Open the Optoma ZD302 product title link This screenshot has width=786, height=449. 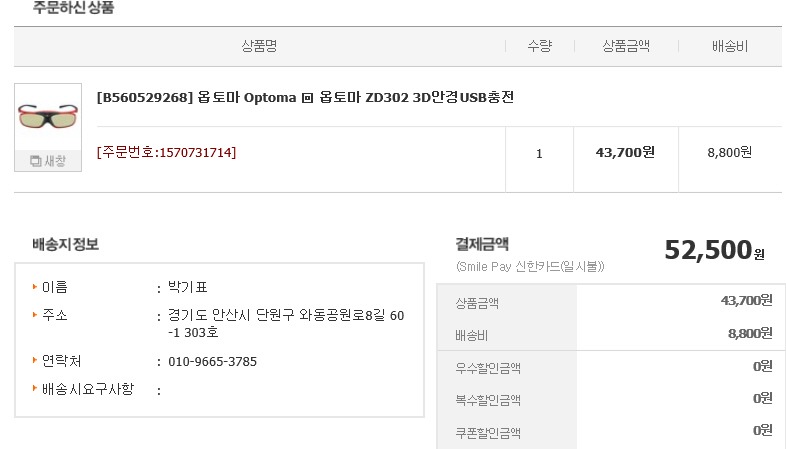[305, 98]
